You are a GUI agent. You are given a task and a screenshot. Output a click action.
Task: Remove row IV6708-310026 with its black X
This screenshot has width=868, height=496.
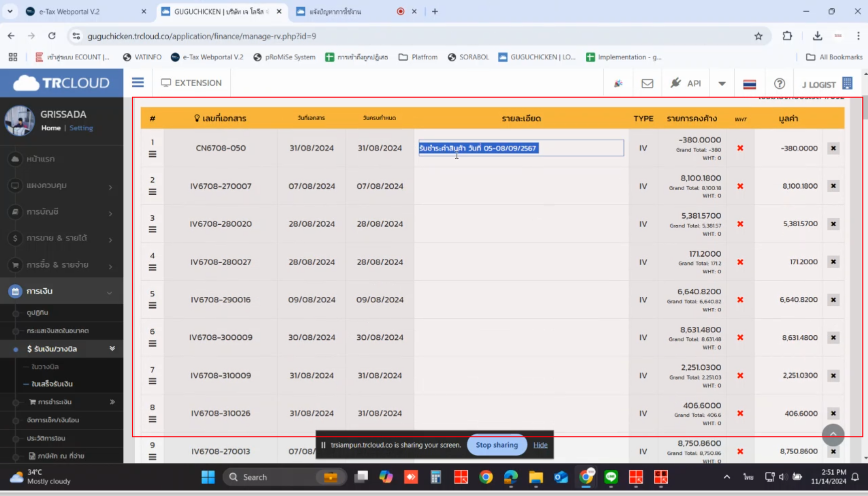(833, 413)
